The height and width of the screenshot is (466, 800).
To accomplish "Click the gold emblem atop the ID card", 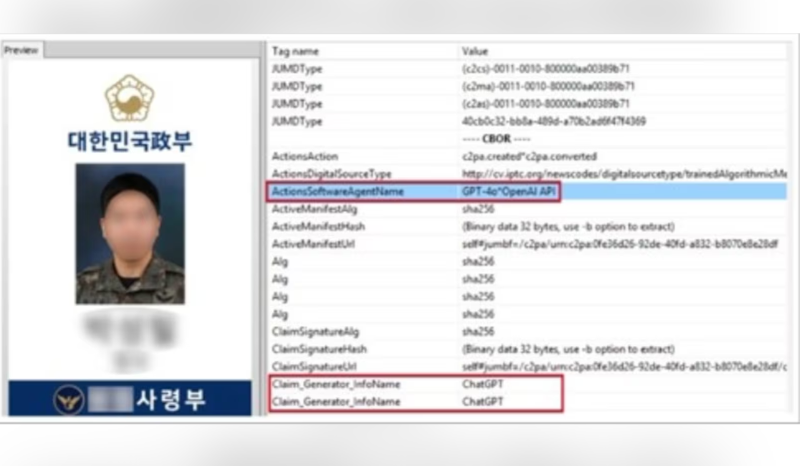I will coord(130,97).
